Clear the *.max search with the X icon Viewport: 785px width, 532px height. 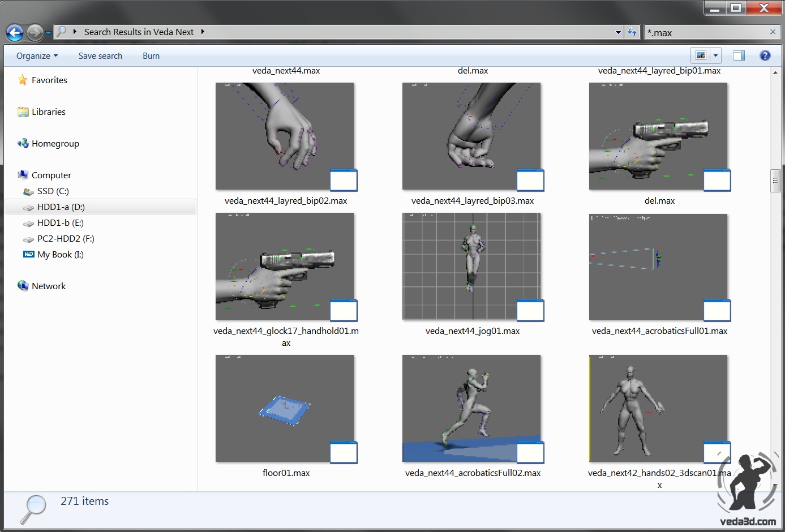pyautogui.click(x=772, y=32)
